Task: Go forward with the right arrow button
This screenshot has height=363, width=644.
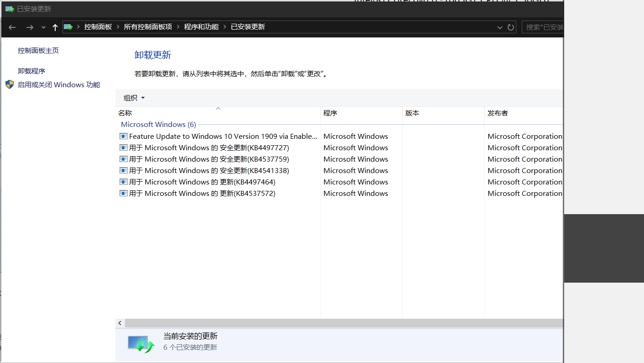Action: click(30, 27)
